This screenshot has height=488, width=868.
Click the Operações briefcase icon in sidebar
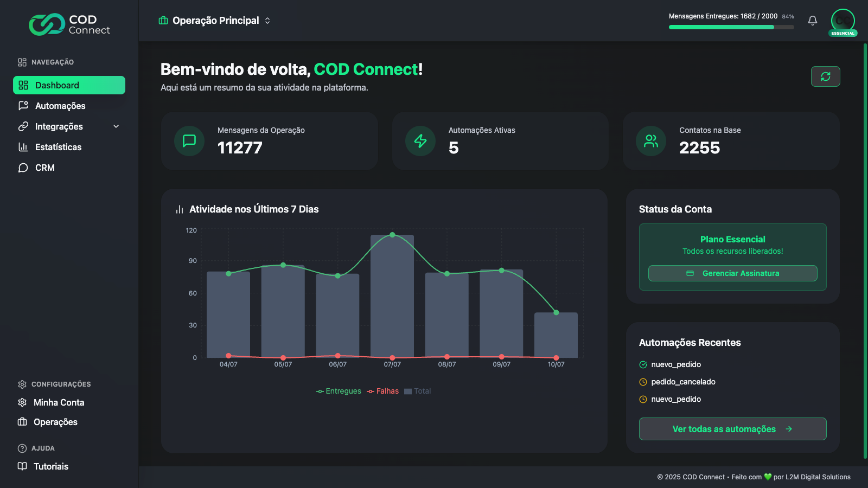tap(22, 422)
